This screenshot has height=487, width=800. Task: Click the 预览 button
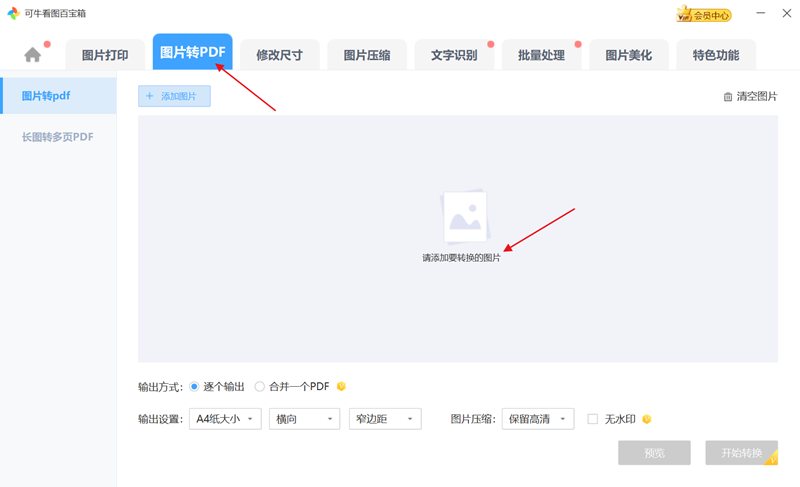coord(655,453)
